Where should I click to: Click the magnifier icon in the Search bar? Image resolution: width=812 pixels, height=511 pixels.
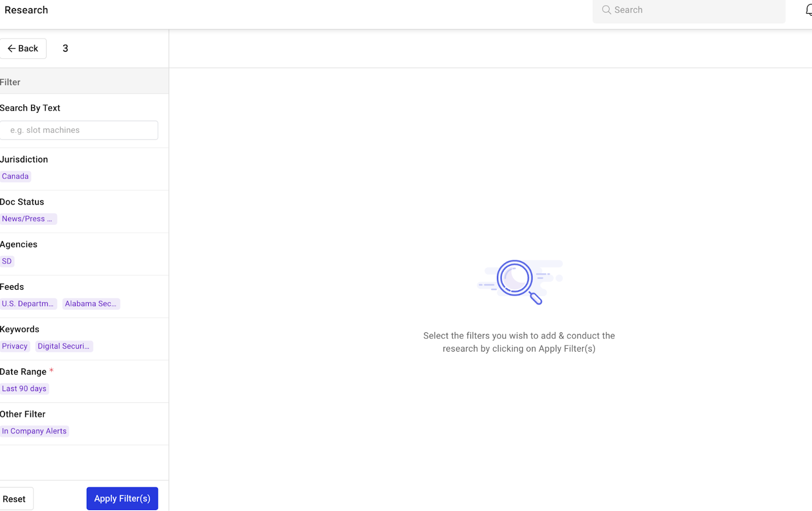click(x=606, y=10)
